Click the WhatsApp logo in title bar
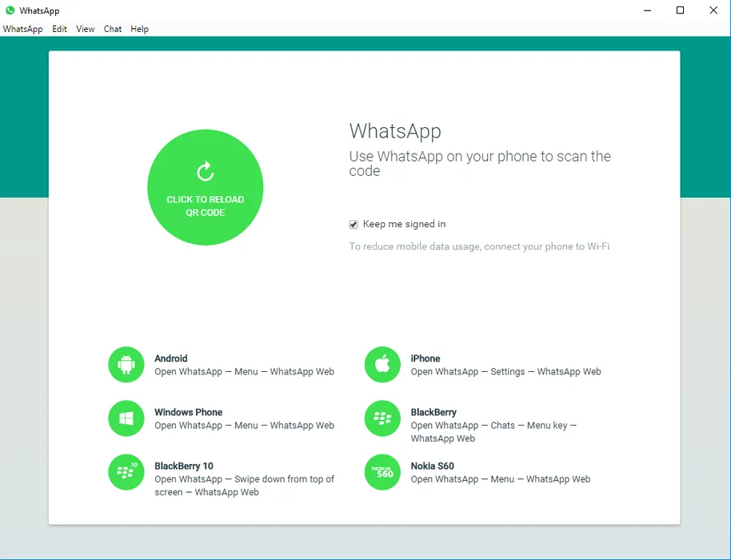 pyautogui.click(x=10, y=10)
